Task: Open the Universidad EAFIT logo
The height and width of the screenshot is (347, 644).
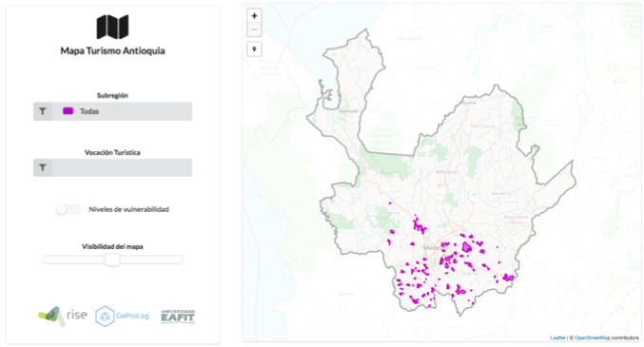Action: tap(178, 317)
